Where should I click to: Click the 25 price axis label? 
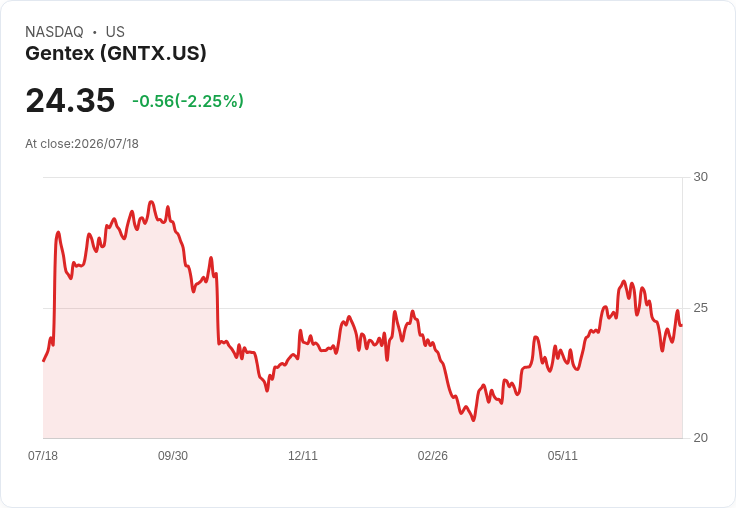pos(700,308)
